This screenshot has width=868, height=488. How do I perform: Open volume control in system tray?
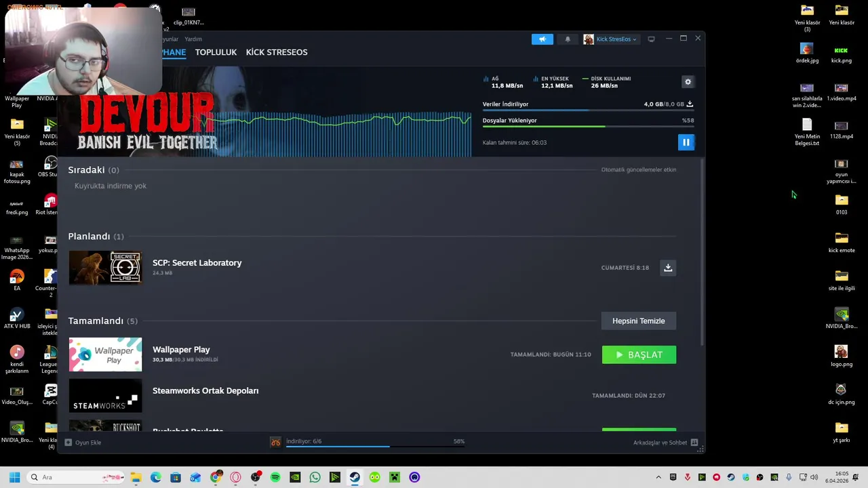[814, 477]
